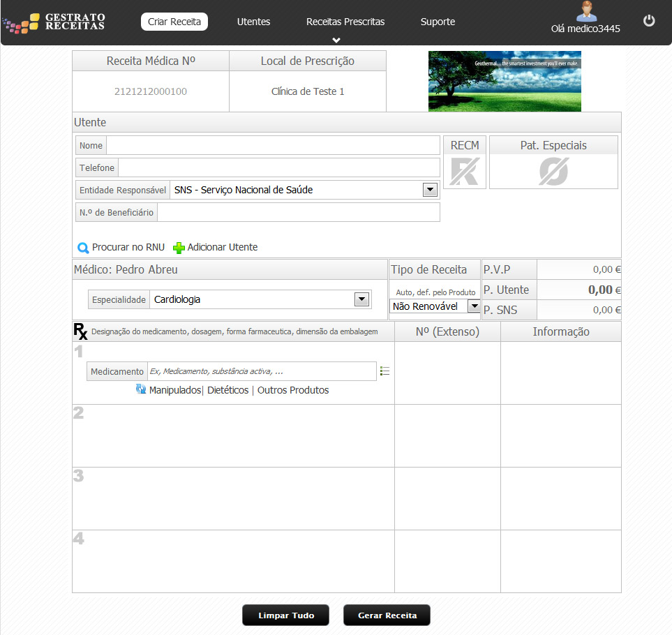Screen dimensions: 672x635
Task: Open the Não Renovável receipt type dropdown
Action: (474, 306)
